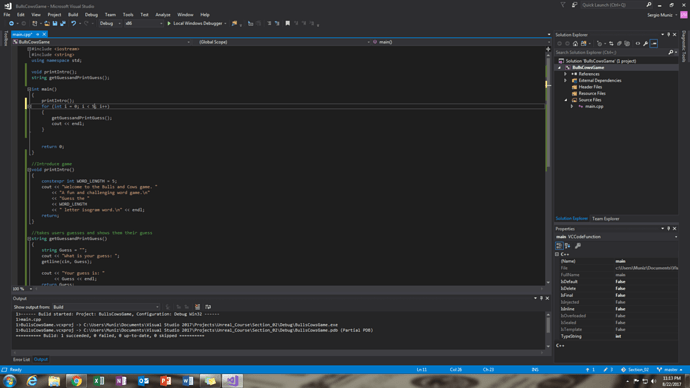Open the x86 platform dropdown
Screen dimensions: 690x388
tap(143, 23)
